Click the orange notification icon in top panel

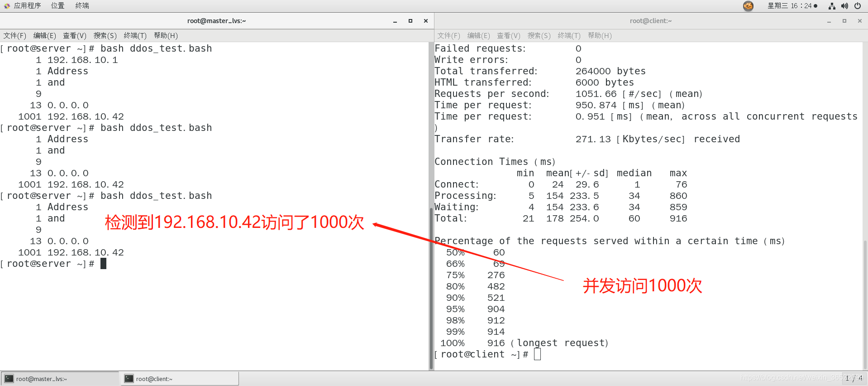749,6
